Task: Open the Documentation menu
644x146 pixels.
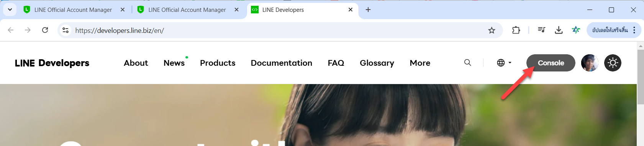Action: (x=282, y=63)
